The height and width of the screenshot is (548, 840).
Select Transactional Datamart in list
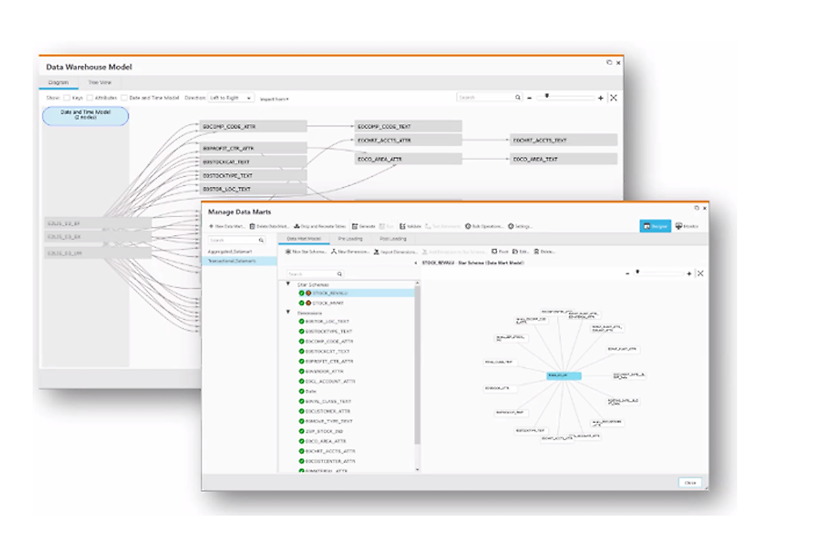239,261
